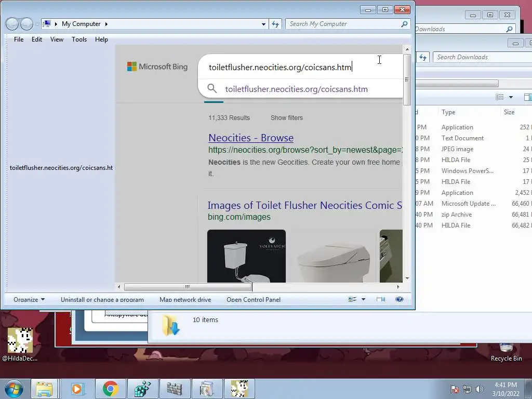
Task: Click the horizontal scrollbar thumb under Bing page
Action: pos(188,287)
